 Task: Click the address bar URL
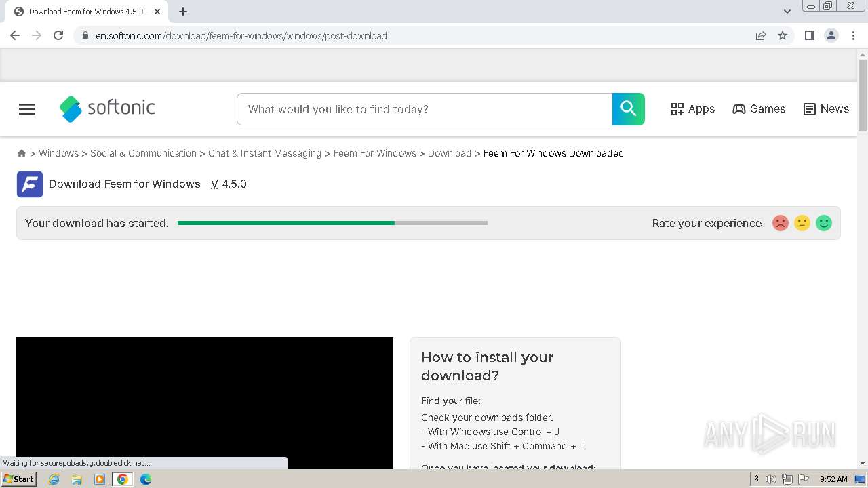pyautogui.click(x=241, y=36)
